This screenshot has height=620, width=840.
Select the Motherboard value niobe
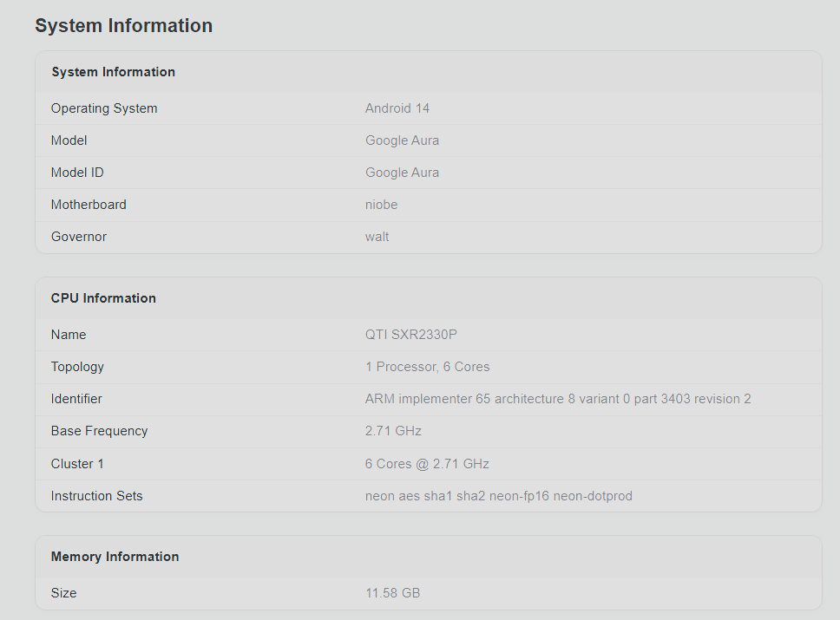point(381,205)
